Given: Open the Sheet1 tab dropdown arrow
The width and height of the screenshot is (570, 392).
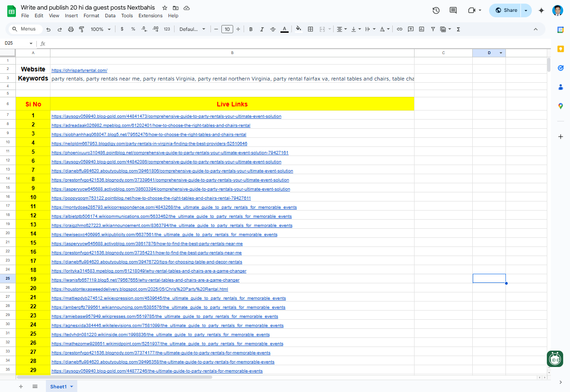Looking at the screenshot, I should pyautogui.click(x=71, y=387).
